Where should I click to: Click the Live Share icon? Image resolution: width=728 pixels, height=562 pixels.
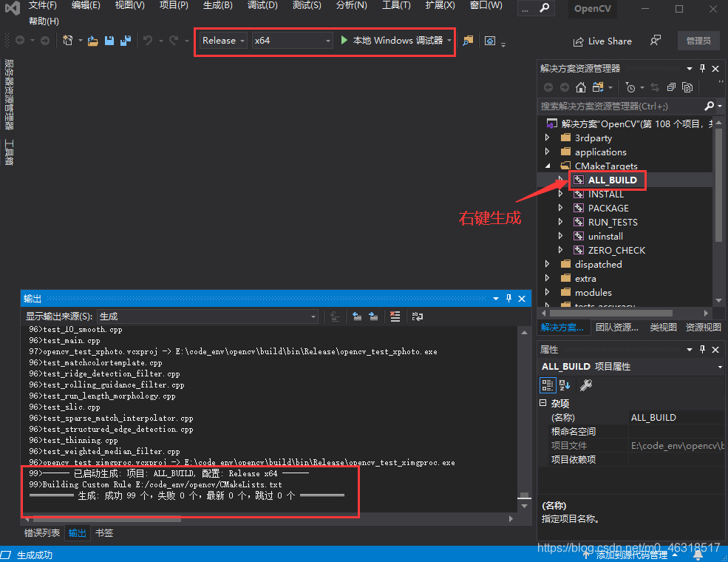[x=579, y=41]
